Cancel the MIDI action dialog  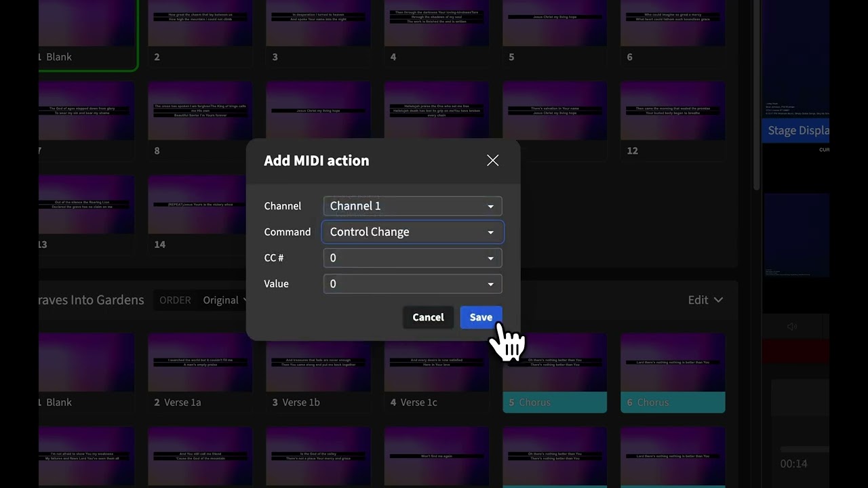(x=428, y=317)
